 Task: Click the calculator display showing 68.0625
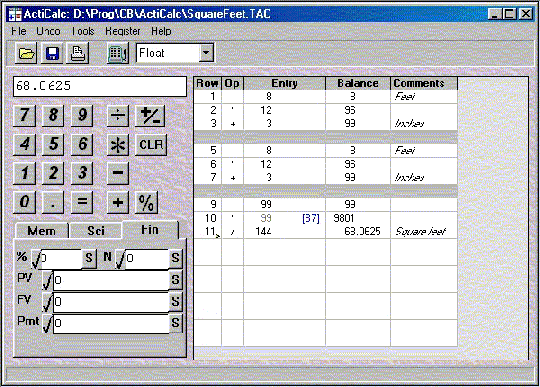pos(100,86)
